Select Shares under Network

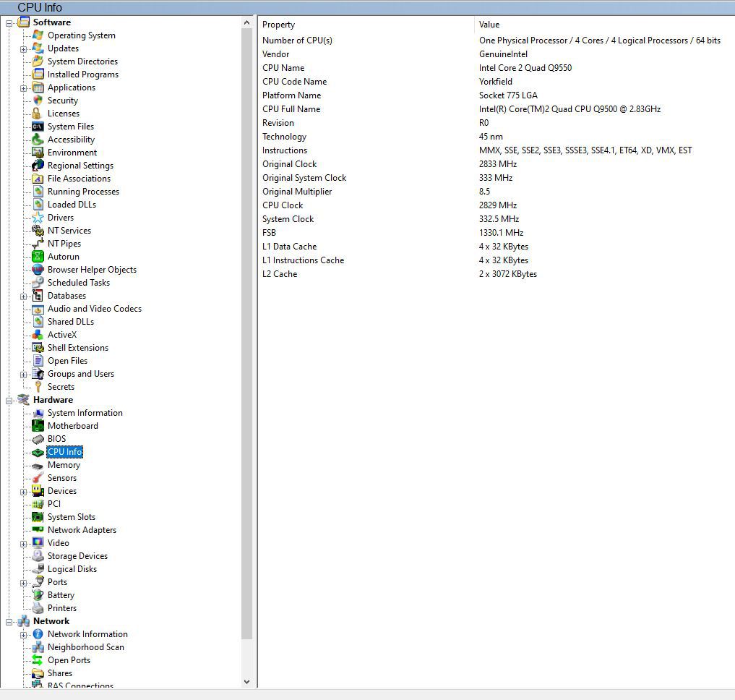click(x=60, y=673)
